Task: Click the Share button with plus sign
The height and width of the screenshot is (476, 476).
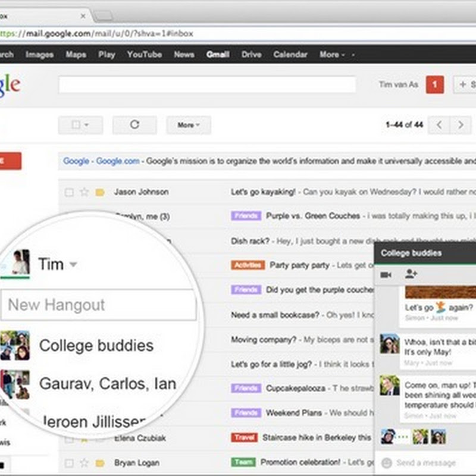Action: pyautogui.click(x=465, y=84)
